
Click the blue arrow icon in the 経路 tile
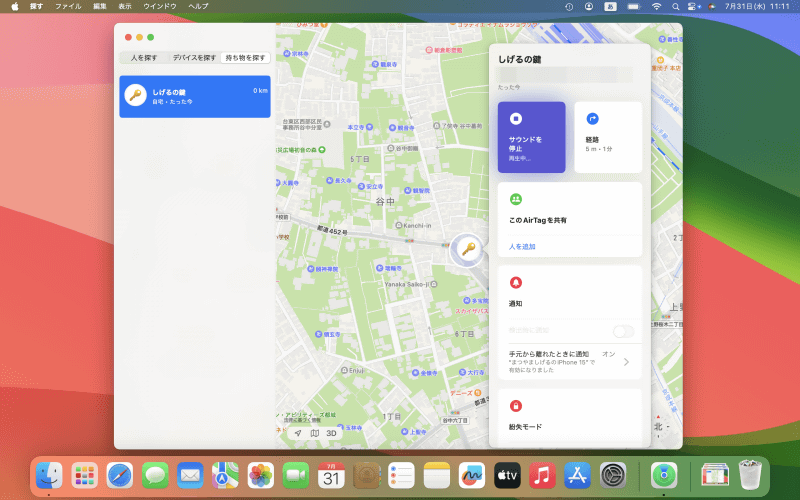coord(592,118)
